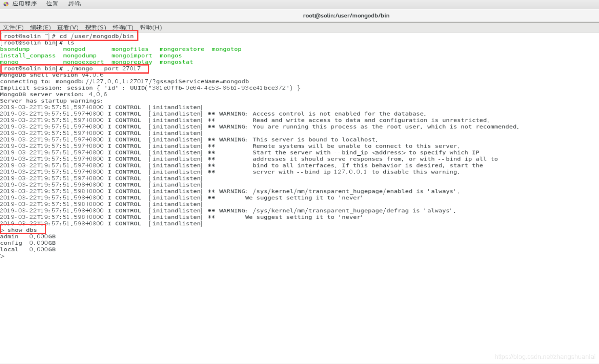The height and width of the screenshot is (364, 599).
Task: Click the Applications foot icon in top panel
Action: click(6, 4)
